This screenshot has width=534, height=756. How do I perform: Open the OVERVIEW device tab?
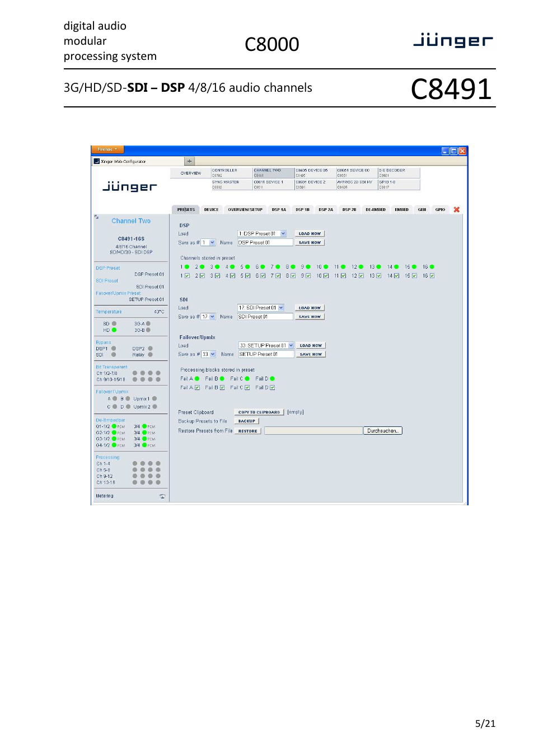[191, 173]
